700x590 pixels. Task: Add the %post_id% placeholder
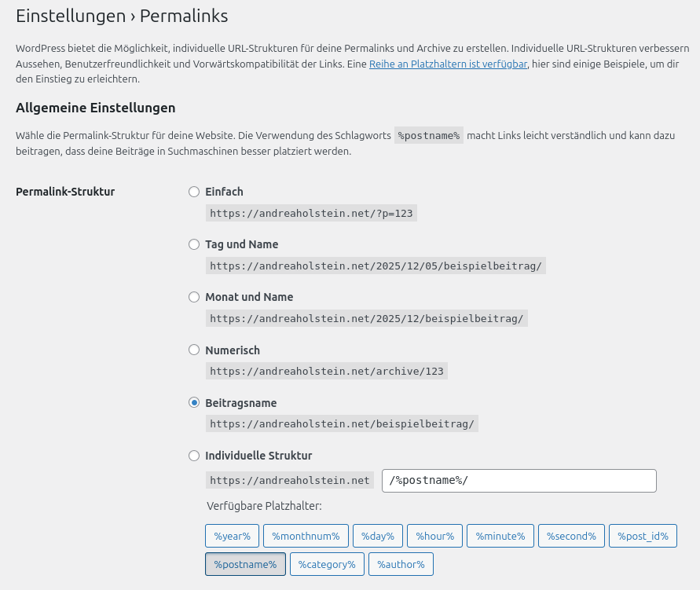(x=643, y=537)
